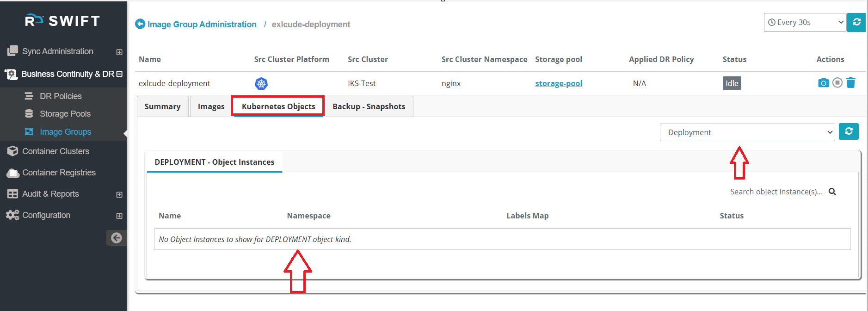Click the Storage pool column header
Image resolution: width=868 pixels, height=311 pixels.
(x=558, y=59)
